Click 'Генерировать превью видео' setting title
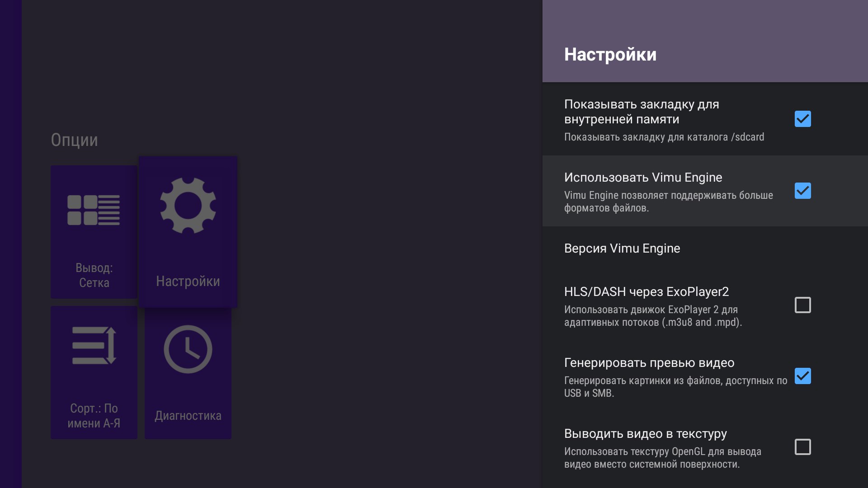868x488 pixels. point(649,363)
